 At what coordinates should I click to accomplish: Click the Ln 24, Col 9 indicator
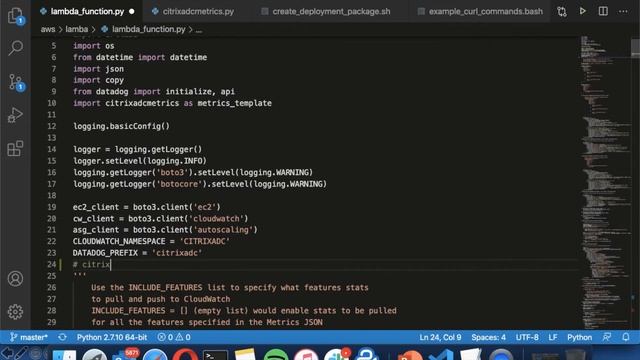click(x=440, y=337)
